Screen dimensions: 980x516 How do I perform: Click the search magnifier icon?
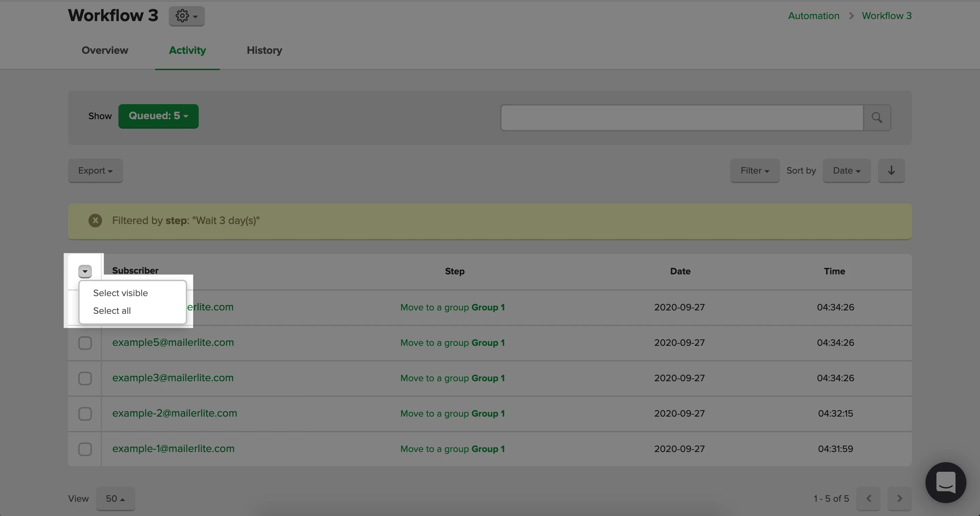877,117
